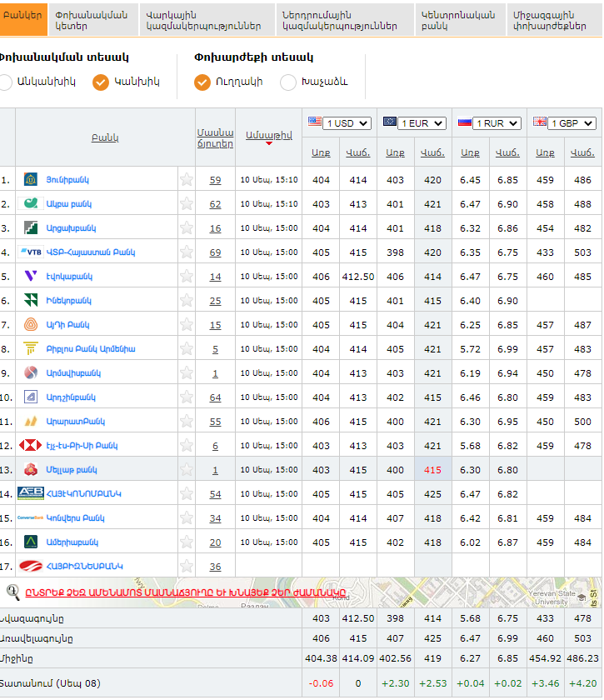Image resolution: width=604 pixels, height=700 pixels.
Task: Click the AEB ՀԱՅԷԿՈՆՈՄԲԱՆԿ logo icon
Action: pos(30,493)
